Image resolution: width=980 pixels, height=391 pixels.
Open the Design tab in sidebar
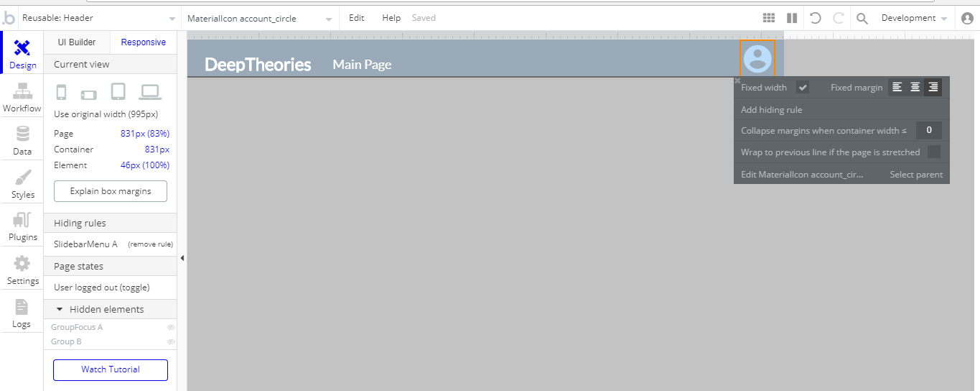click(22, 54)
